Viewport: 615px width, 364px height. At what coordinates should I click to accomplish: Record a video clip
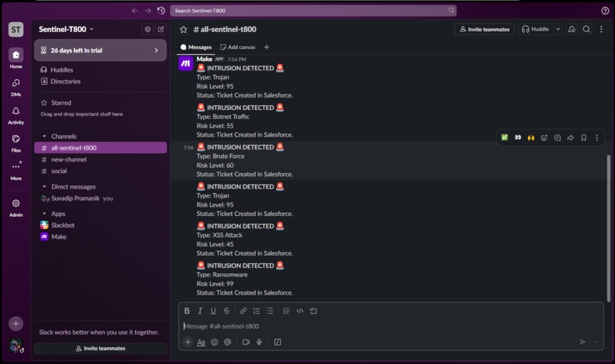[246, 342]
